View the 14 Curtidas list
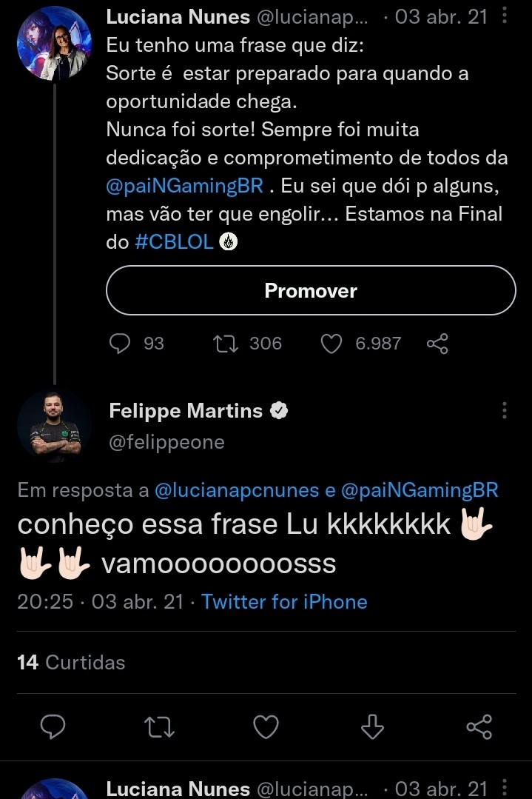Image resolution: width=532 pixels, height=799 pixels. tap(71, 662)
